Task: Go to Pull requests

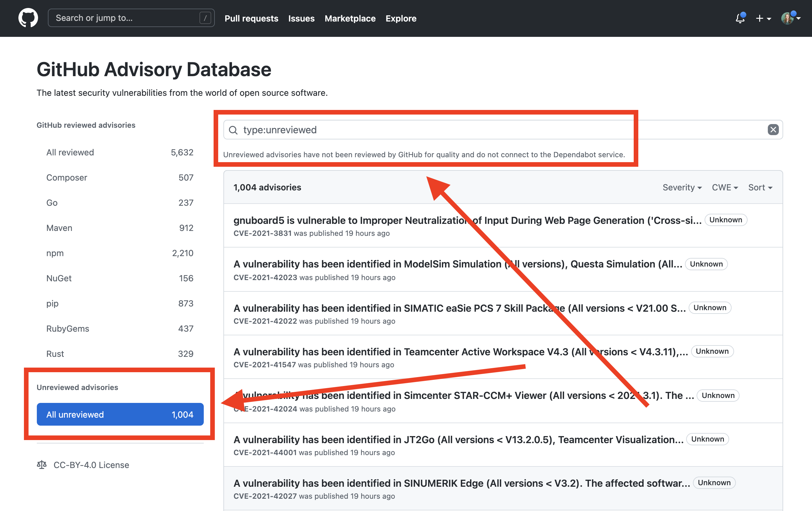Action: [x=252, y=18]
